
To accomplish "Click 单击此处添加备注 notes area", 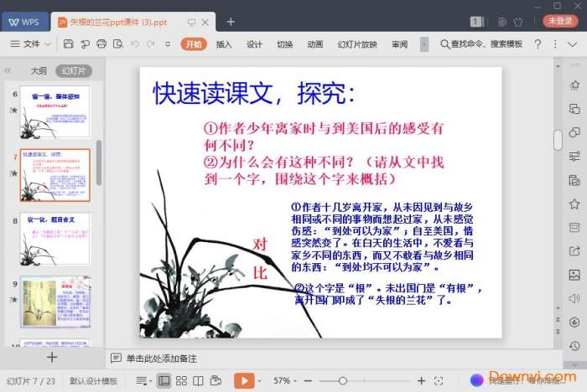I will pos(161,358).
